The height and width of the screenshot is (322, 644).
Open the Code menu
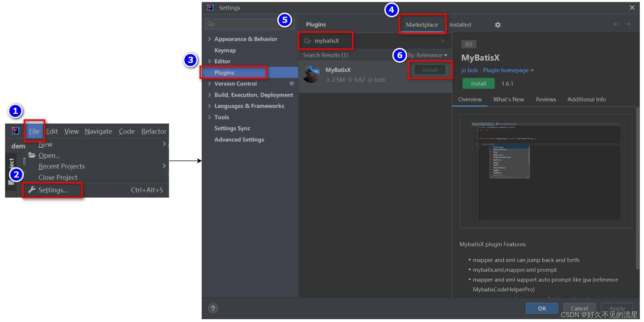(x=127, y=131)
